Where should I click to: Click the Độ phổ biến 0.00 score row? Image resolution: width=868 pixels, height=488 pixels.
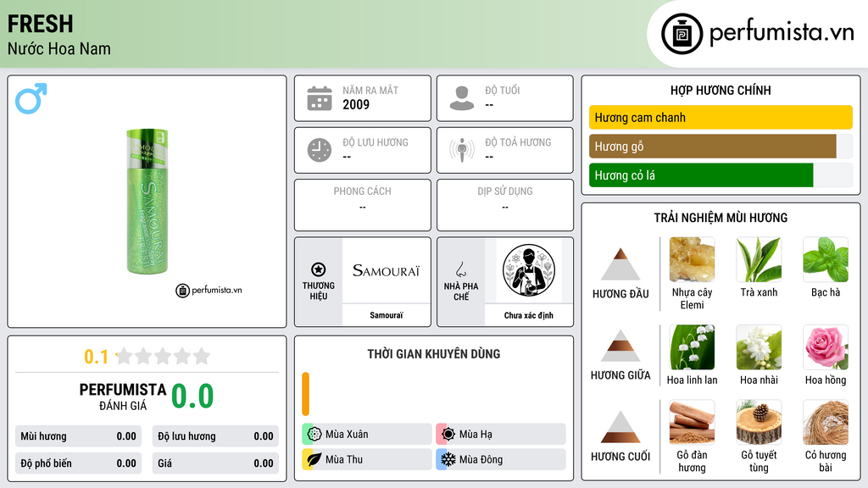[x=78, y=463]
